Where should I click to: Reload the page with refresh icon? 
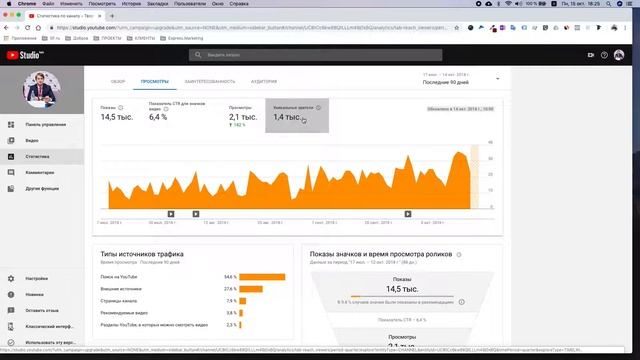coord(27,28)
